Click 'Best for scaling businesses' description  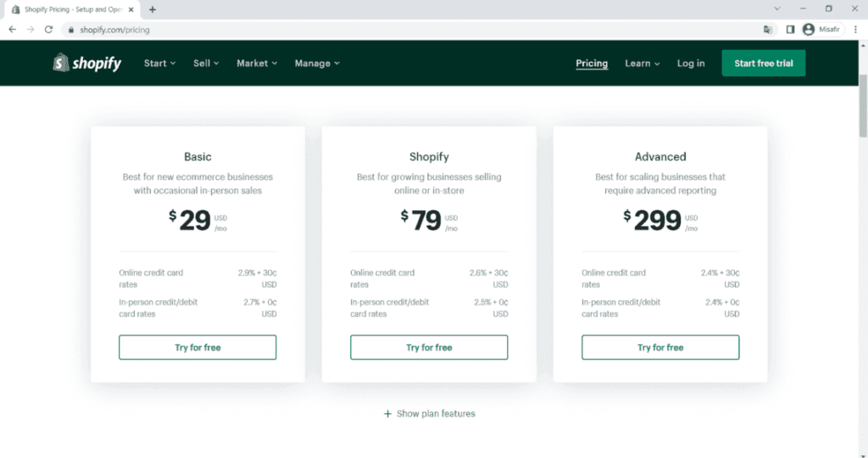coord(660,183)
